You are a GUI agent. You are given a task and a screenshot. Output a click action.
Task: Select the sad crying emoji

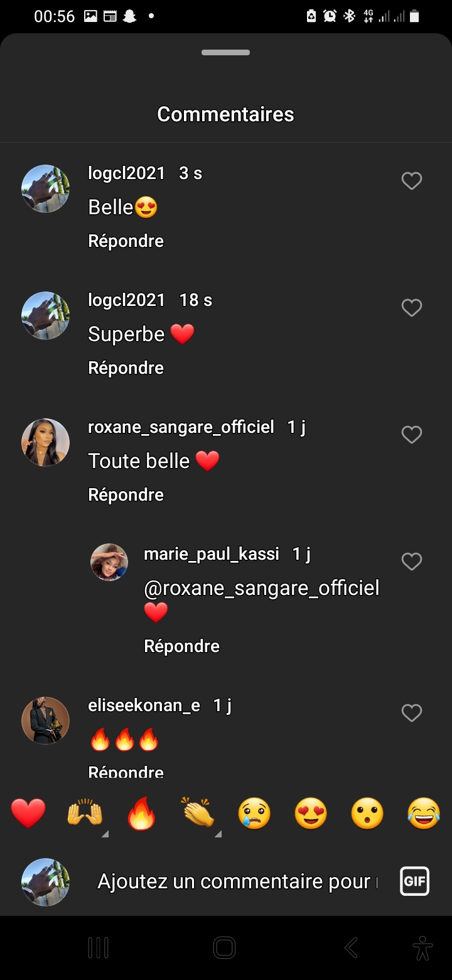pyautogui.click(x=254, y=814)
